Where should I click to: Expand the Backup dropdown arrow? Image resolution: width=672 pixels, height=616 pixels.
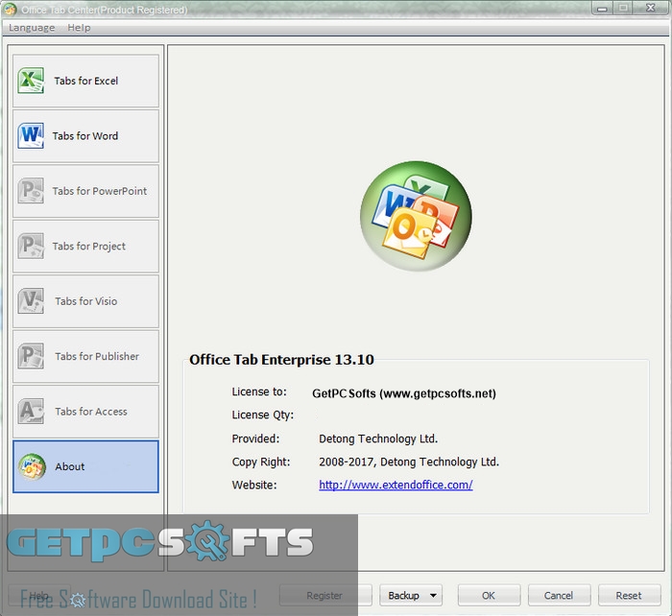click(x=433, y=596)
